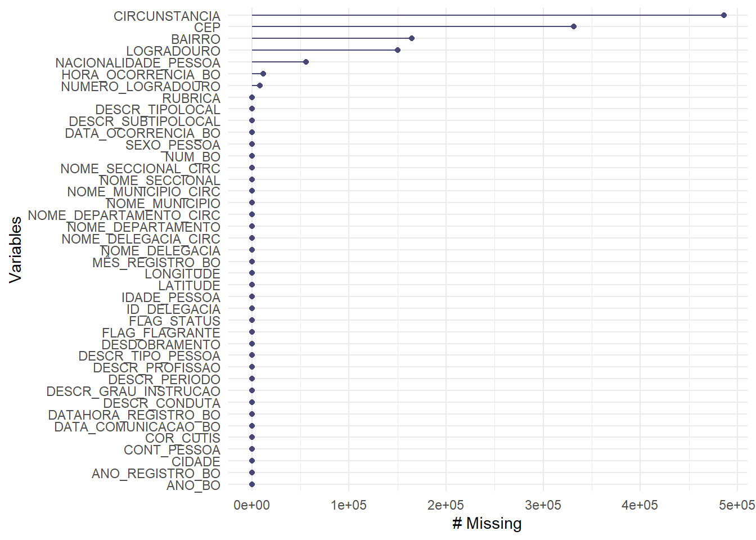This screenshot has width=756, height=540.
Task: Click the 4e+05 axis tick label
Action: point(640,505)
